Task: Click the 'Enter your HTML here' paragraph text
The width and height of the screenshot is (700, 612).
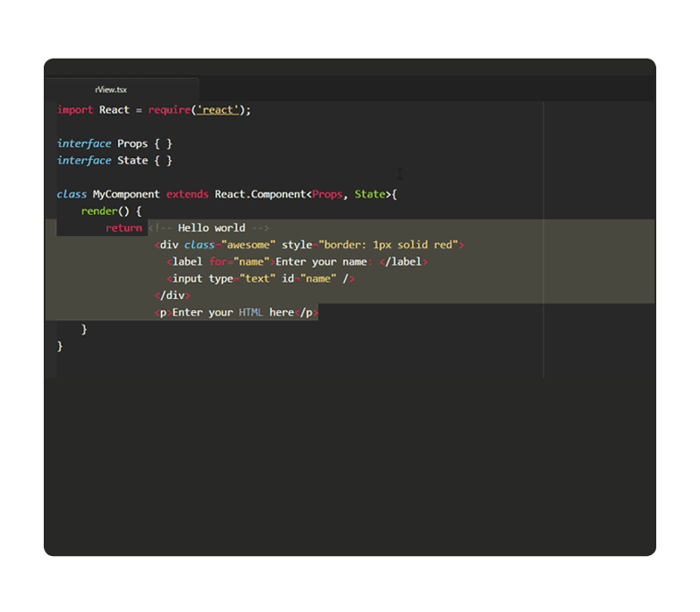Action: [x=233, y=312]
